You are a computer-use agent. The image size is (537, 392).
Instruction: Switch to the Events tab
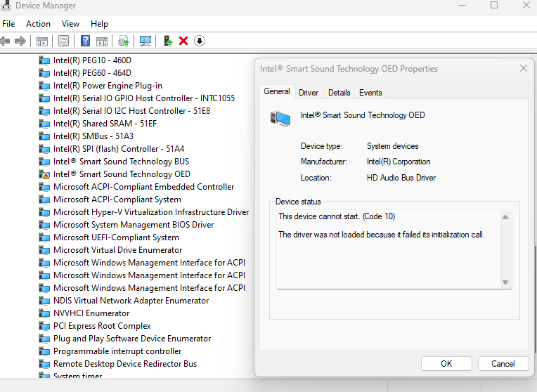point(370,93)
